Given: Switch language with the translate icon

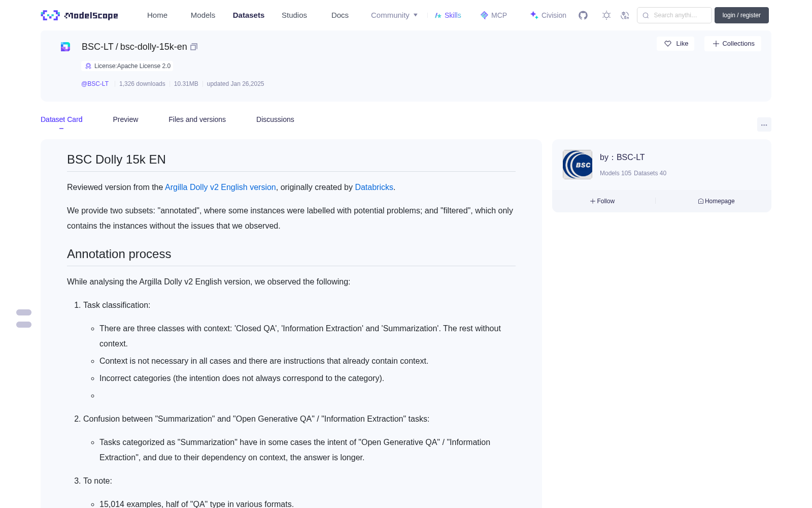Looking at the screenshot, I should (x=625, y=15).
